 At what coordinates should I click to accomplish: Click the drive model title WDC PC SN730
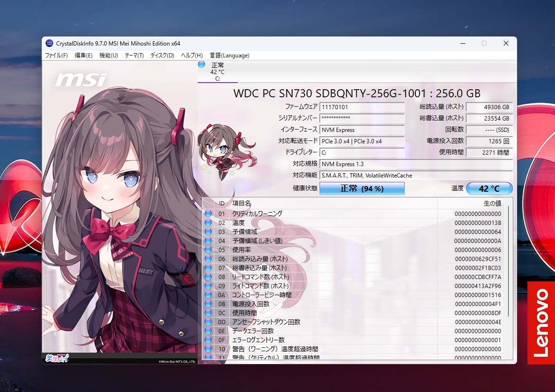(357, 93)
